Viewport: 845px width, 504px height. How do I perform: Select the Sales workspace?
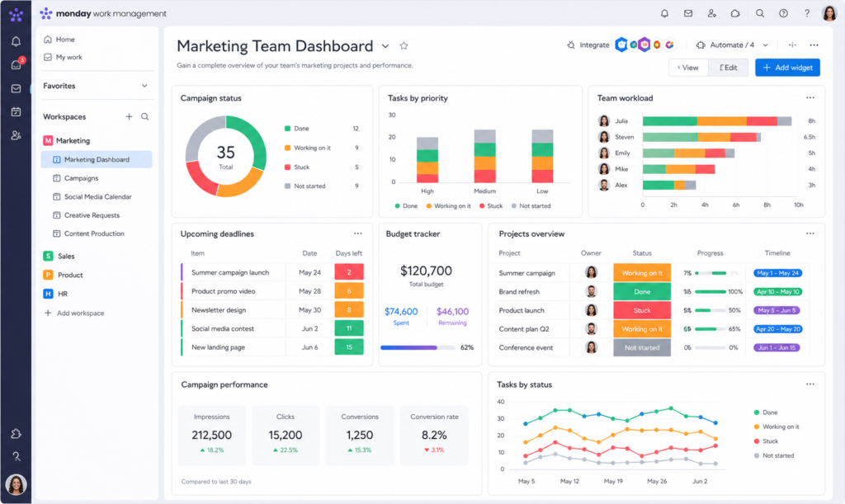[x=66, y=257]
